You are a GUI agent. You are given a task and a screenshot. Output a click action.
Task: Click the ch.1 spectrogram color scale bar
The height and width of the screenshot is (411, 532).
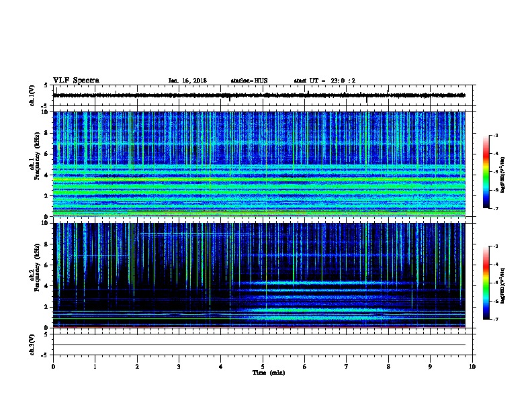click(x=486, y=172)
